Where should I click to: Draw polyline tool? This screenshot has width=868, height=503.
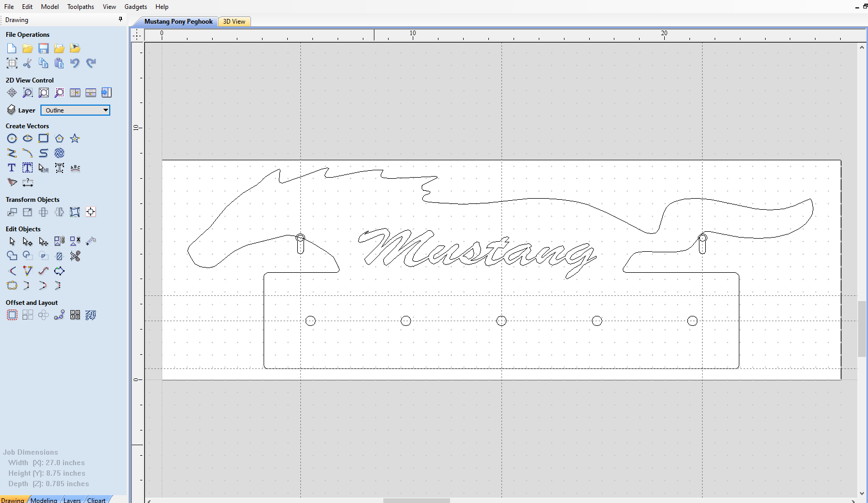coord(12,153)
